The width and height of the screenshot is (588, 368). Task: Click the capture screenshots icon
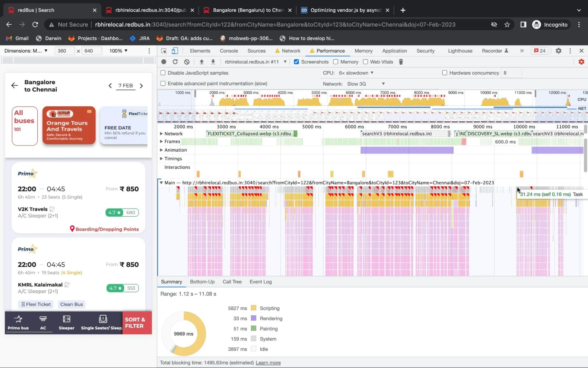point(296,62)
